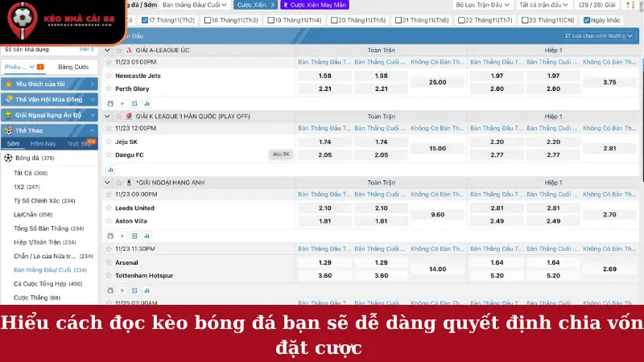Open Tỷ Số Chính Xác bet type

pos(44,200)
